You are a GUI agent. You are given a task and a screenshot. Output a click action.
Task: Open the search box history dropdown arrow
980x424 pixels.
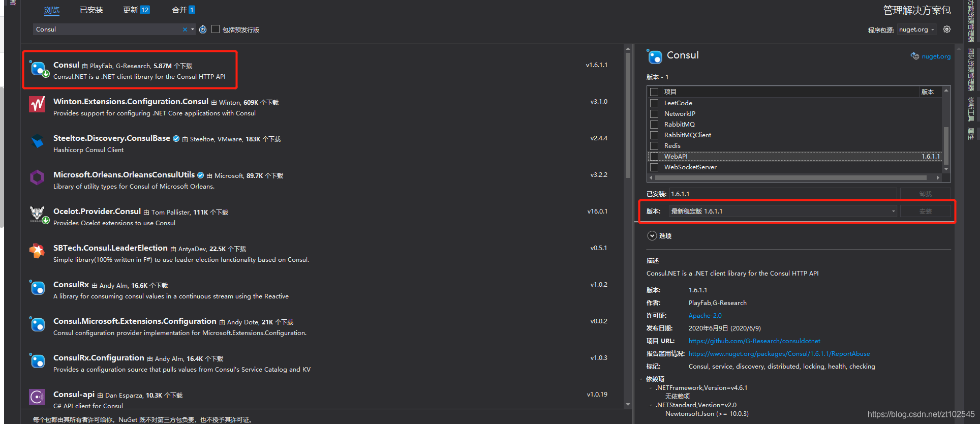click(x=193, y=29)
